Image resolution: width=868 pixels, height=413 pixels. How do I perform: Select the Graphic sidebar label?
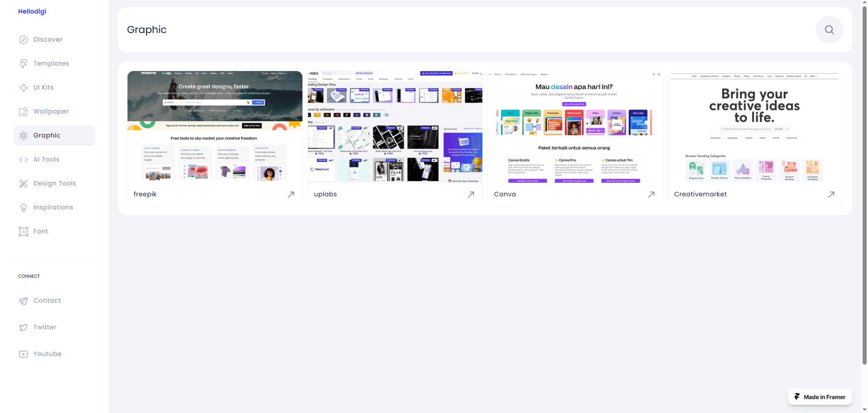pos(47,135)
